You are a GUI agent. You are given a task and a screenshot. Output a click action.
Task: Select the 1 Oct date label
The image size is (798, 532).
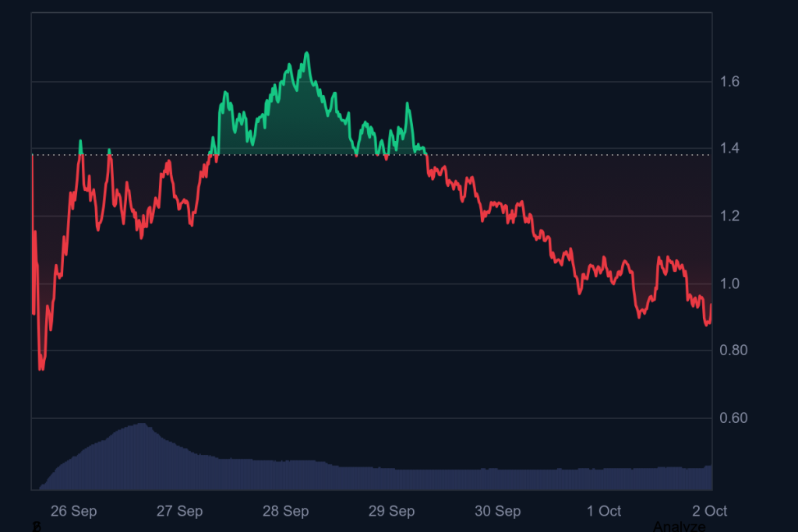604,511
